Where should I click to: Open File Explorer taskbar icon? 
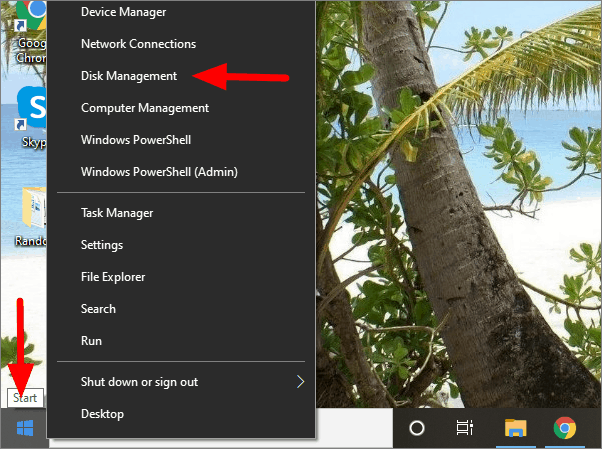click(515, 428)
